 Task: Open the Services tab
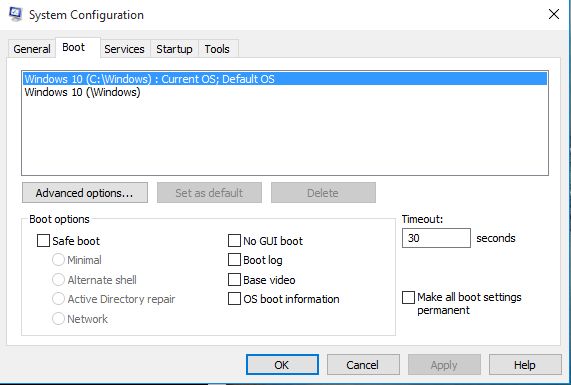(x=125, y=49)
